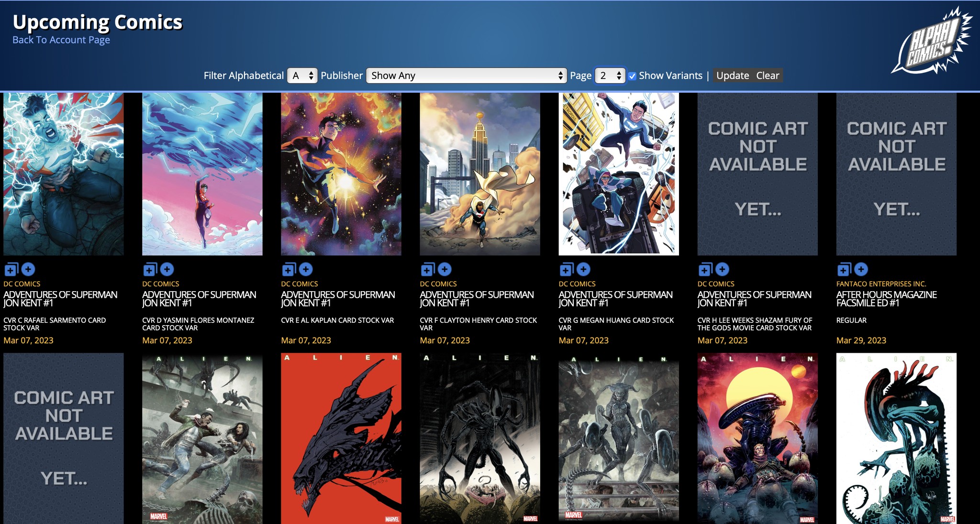Follow the Back To Account Page link
The height and width of the screenshot is (524, 980).
(61, 40)
